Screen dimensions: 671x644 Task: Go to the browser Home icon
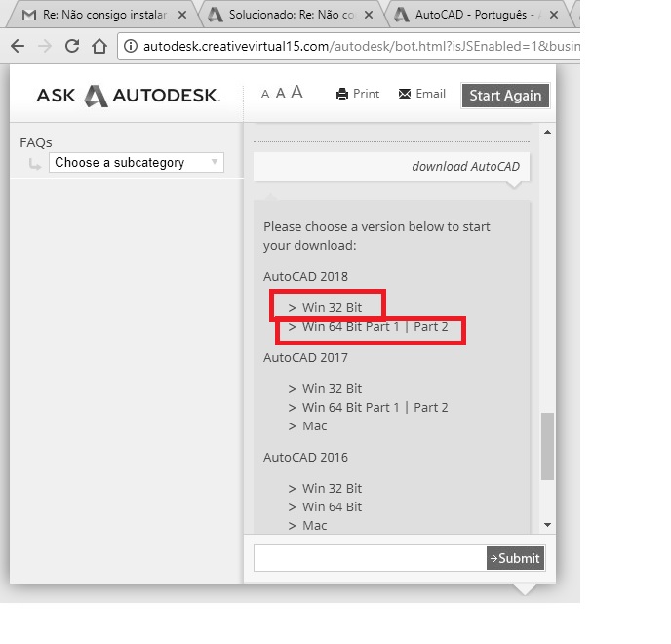(x=99, y=46)
